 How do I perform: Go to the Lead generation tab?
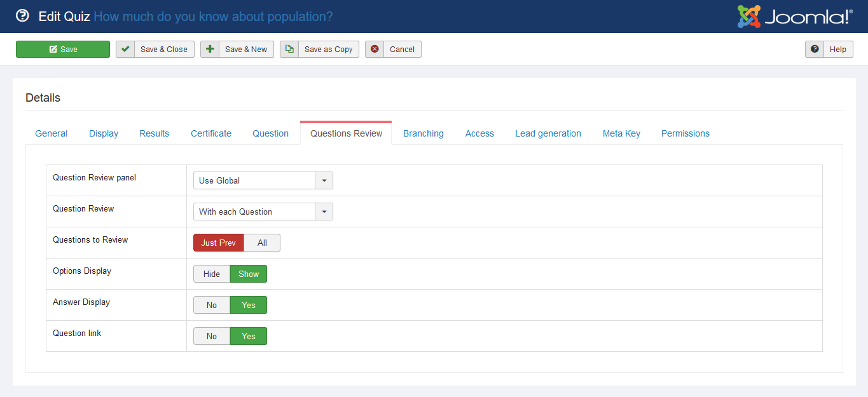tap(548, 133)
